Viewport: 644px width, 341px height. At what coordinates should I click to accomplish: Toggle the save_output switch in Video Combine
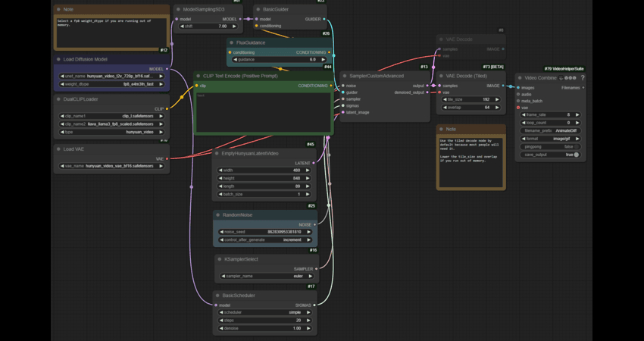576,155
